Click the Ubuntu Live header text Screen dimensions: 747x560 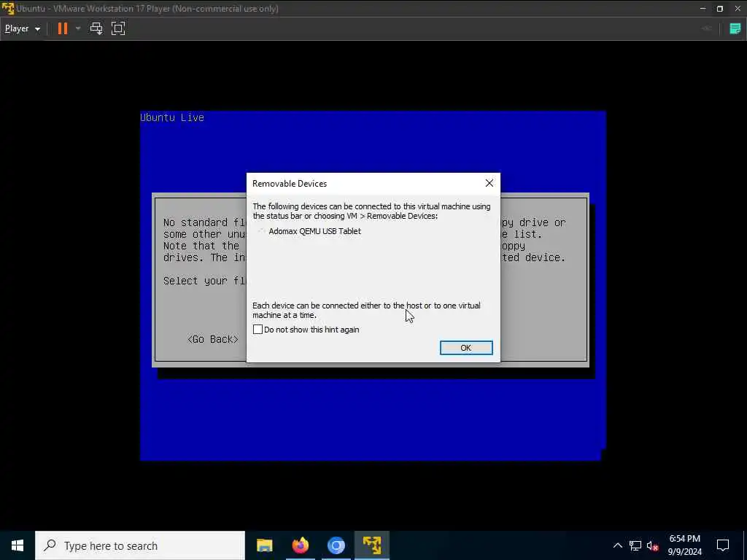coord(172,117)
